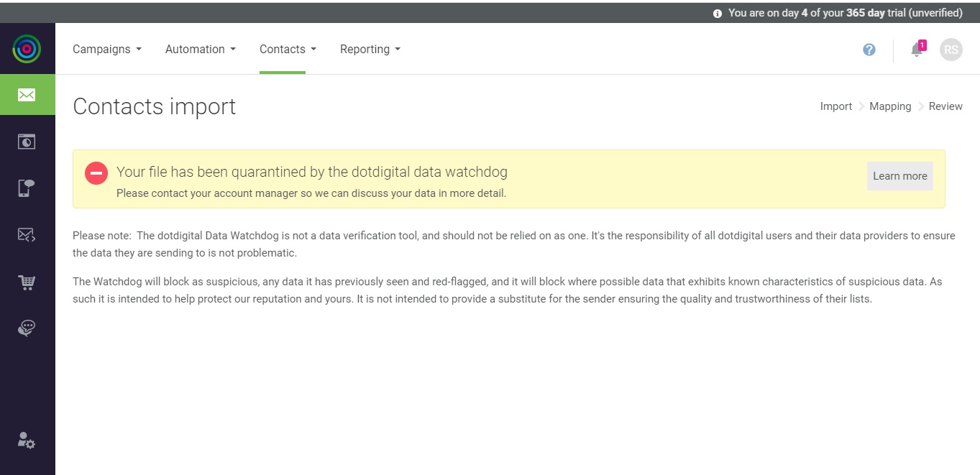Click the dotdigital logo icon
The width and height of the screenshot is (980, 475).
click(27, 49)
